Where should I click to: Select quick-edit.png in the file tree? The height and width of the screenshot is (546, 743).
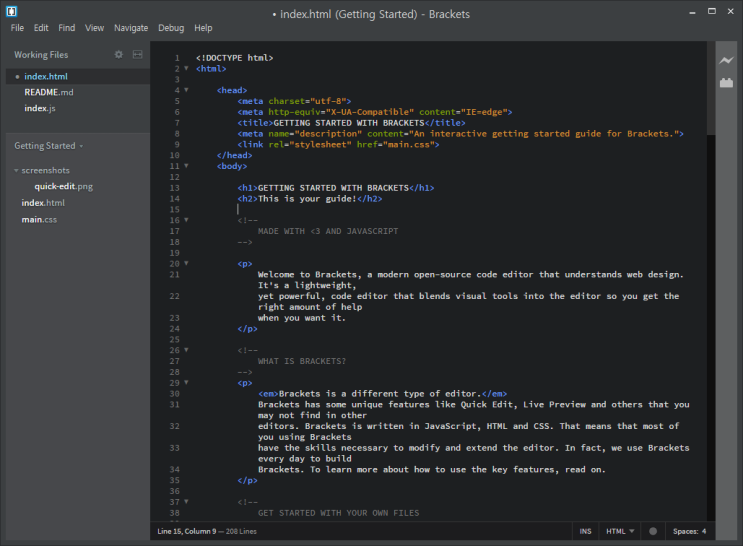(63, 186)
